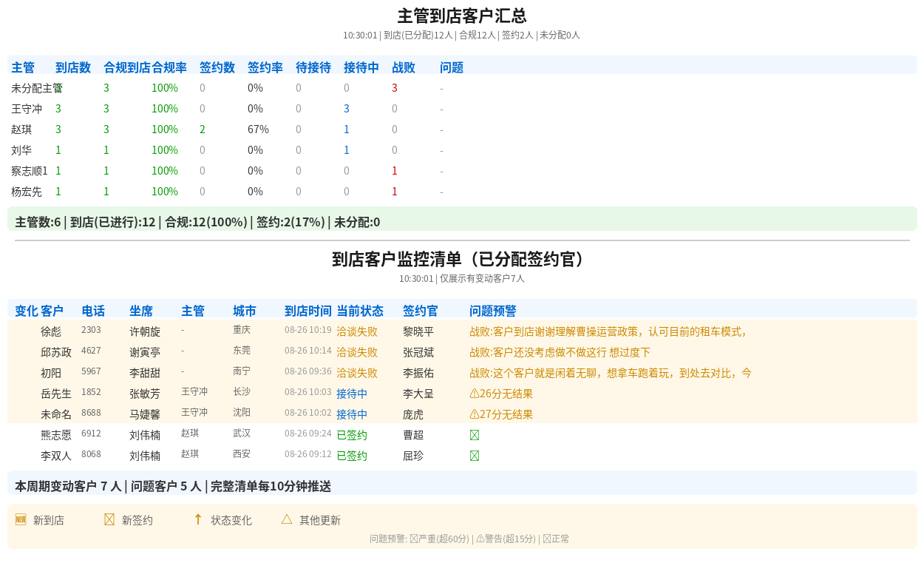924x580 pixels.
Task: Click agent 谢寅亭
Action: pos(145,352)
